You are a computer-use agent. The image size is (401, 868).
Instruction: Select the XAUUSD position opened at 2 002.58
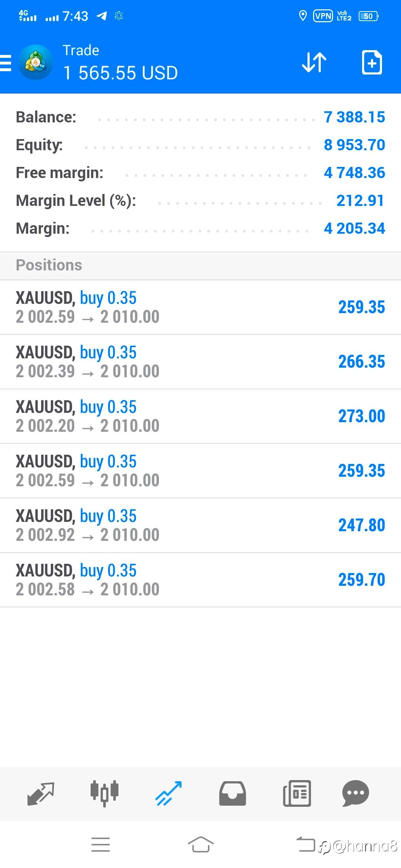click(x=200, y=580)
